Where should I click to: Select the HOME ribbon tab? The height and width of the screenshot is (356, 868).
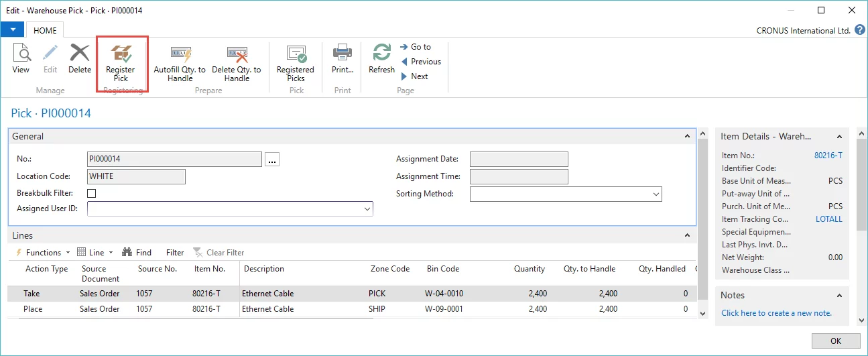click(x=46, y=30)
